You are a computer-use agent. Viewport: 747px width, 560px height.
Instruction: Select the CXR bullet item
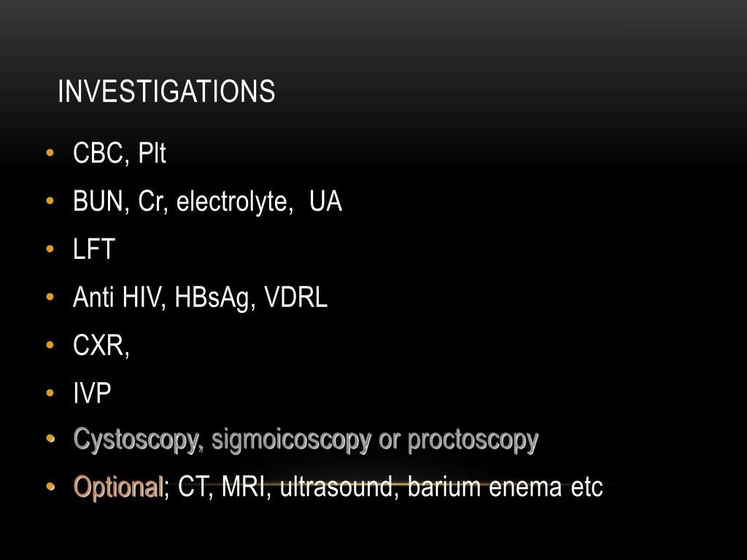[101, 345]
